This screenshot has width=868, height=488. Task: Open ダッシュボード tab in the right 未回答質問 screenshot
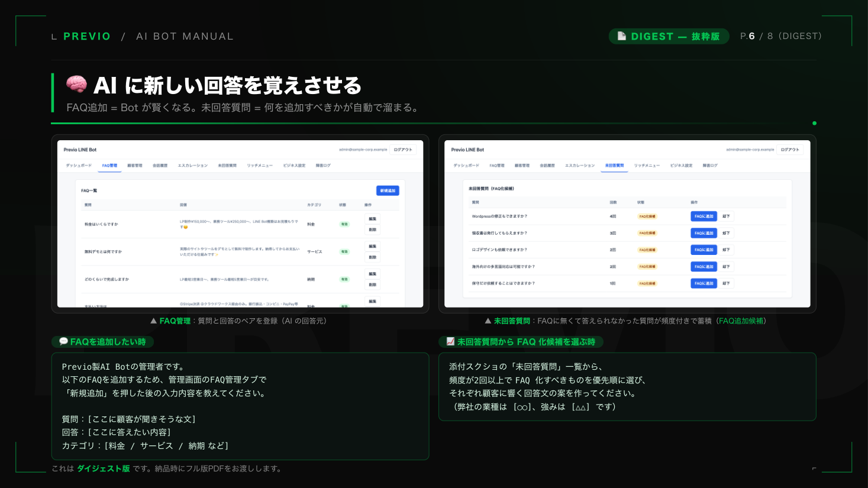[466, 166]
